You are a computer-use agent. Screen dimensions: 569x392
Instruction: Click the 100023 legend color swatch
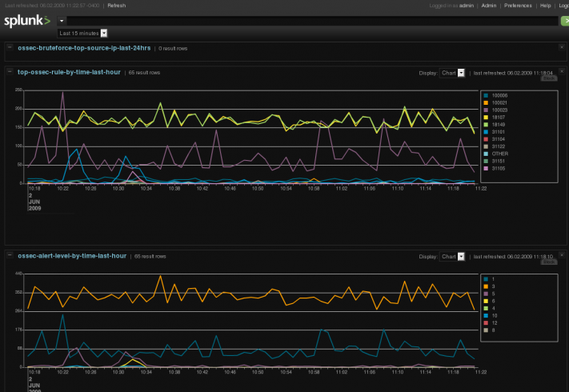[486, 110]
